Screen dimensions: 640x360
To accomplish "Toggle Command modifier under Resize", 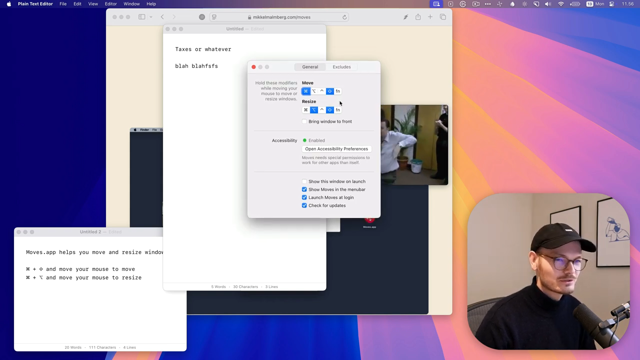I will point(306,110).
